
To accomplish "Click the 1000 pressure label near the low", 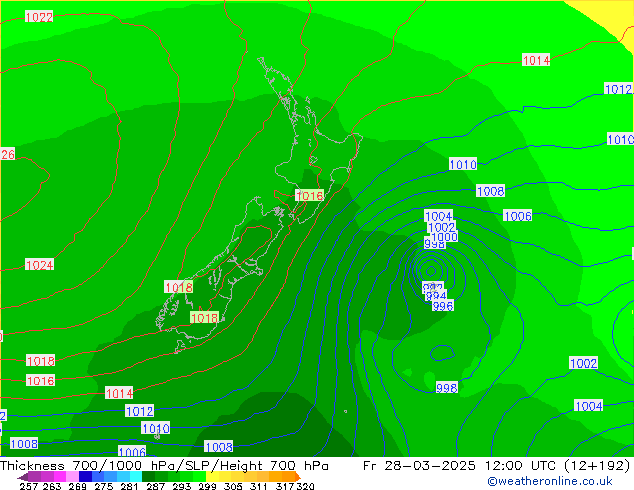I will coord(444,237).
